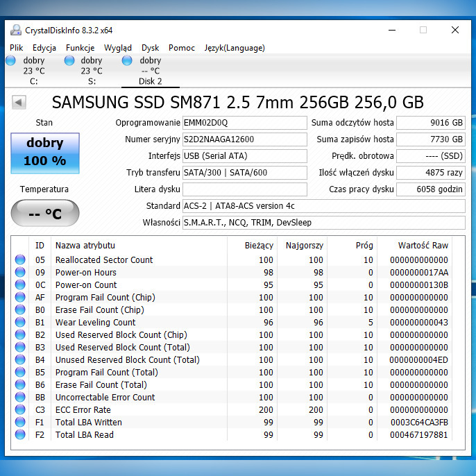The image size is (476, 476).
Task: Click status icon of Erase Fail Count (Chip)
Action: pos(20,309)
